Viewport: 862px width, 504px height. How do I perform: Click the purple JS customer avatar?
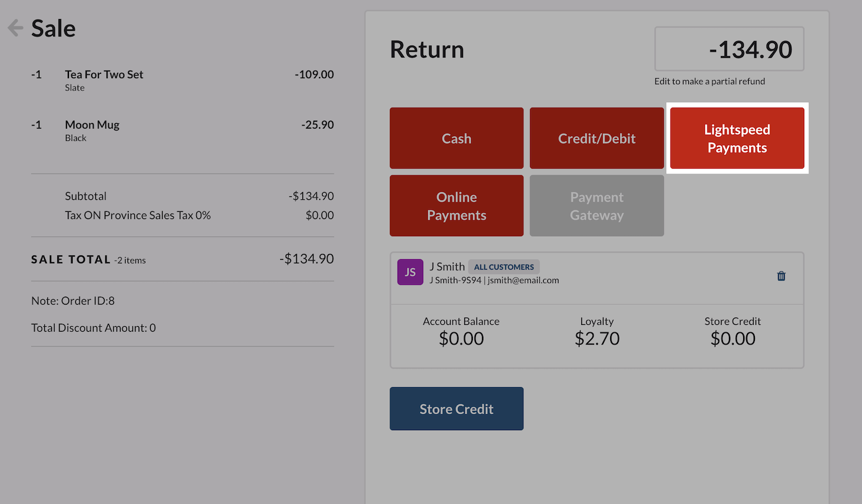[x=410, y=272]
